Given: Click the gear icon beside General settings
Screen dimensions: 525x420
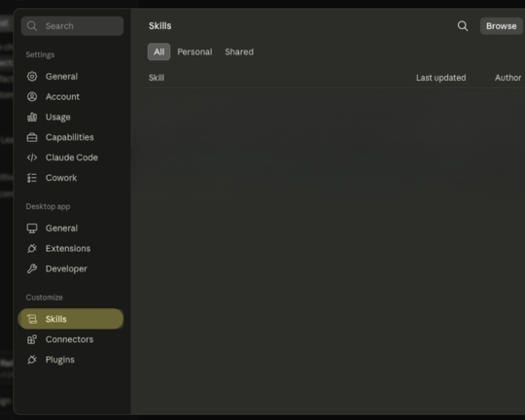Looking at the screenshot, I should click(32, 77).
